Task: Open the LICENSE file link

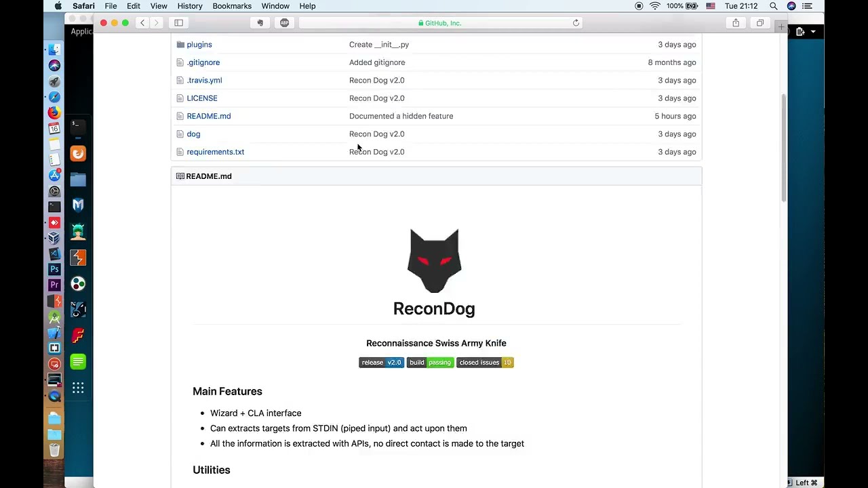Action: click(x=202, y=98)
